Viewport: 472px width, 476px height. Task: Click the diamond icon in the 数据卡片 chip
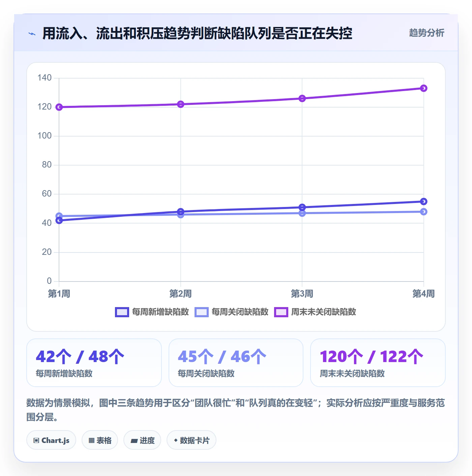(176, 440)
